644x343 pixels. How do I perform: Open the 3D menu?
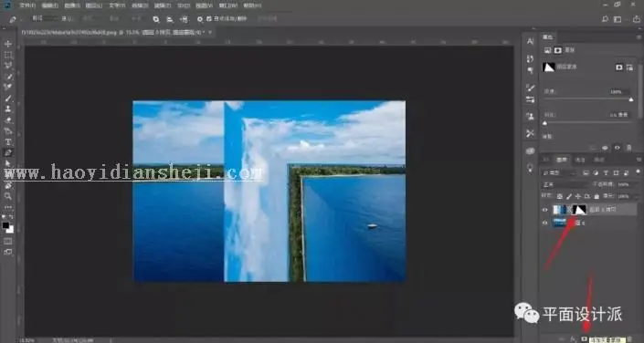point(184,5)
